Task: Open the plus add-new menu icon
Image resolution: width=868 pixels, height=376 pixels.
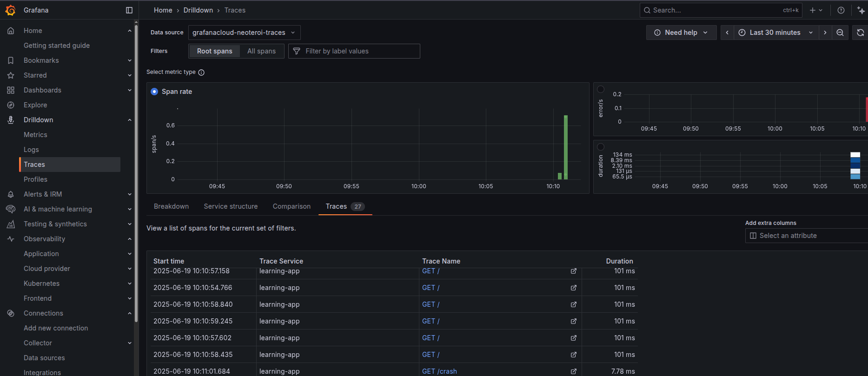Action: point(816,10)
